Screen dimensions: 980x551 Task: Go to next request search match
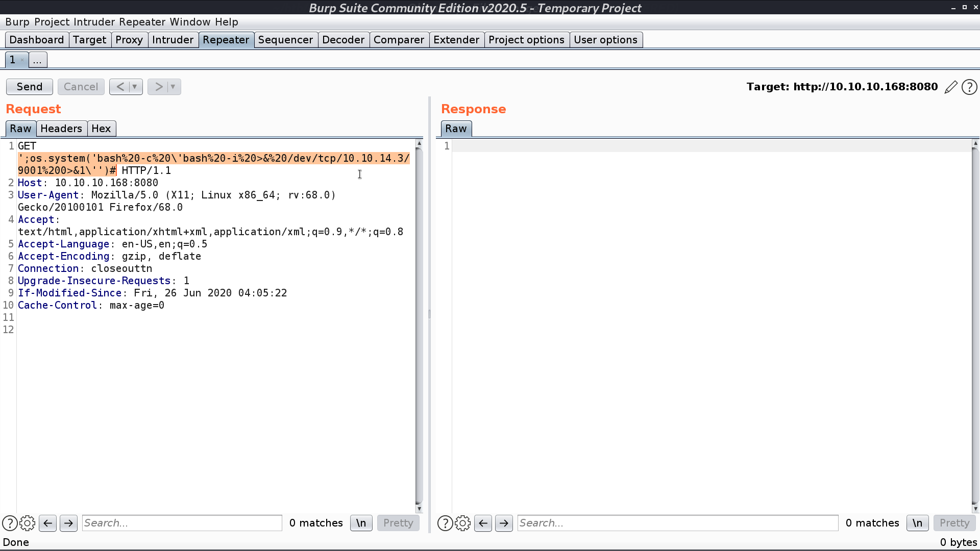(x=69, y=523)
